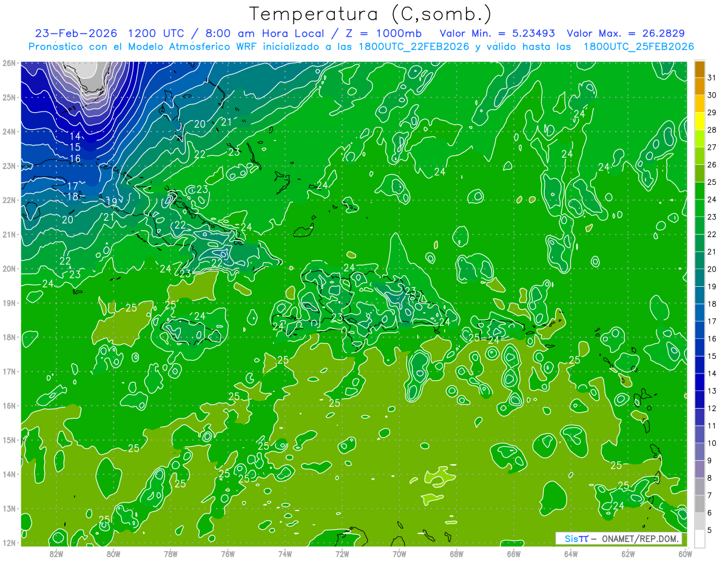Pick the yellow swatch between 28 and 29
This screenshot has width=728, height=562.
click(x=699, y=121)
